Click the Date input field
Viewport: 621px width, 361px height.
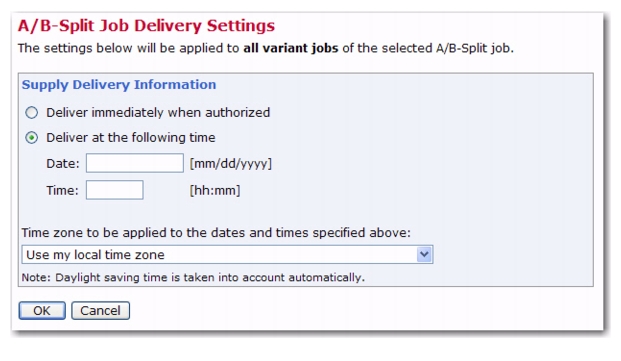[x=135, y=163]
